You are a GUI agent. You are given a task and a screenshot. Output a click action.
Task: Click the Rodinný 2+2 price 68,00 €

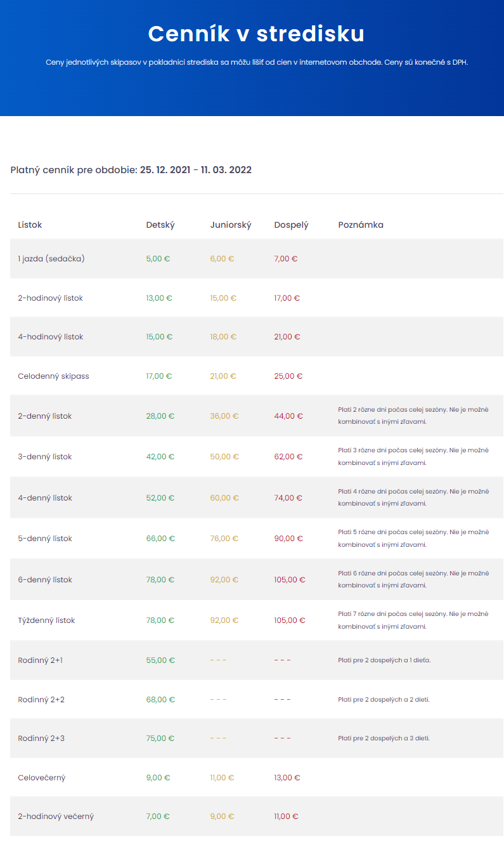(x=160, y=700)
